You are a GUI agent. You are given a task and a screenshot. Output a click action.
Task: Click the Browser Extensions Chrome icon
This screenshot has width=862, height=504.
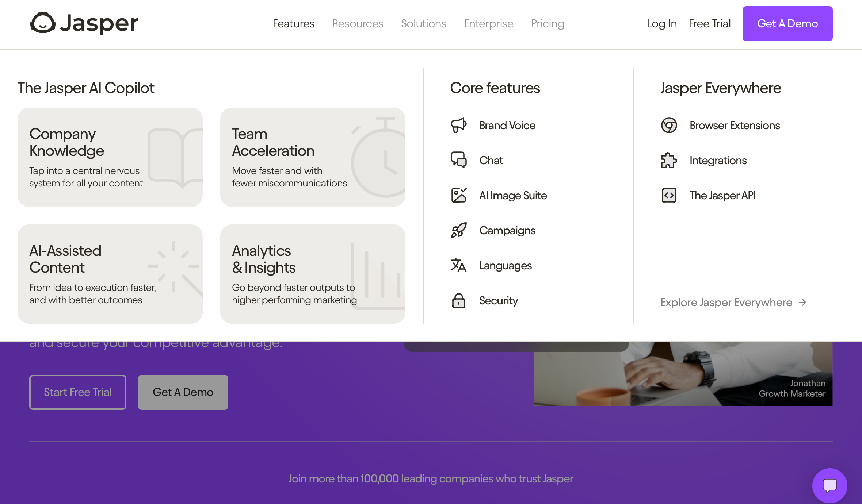click(669, 125)
